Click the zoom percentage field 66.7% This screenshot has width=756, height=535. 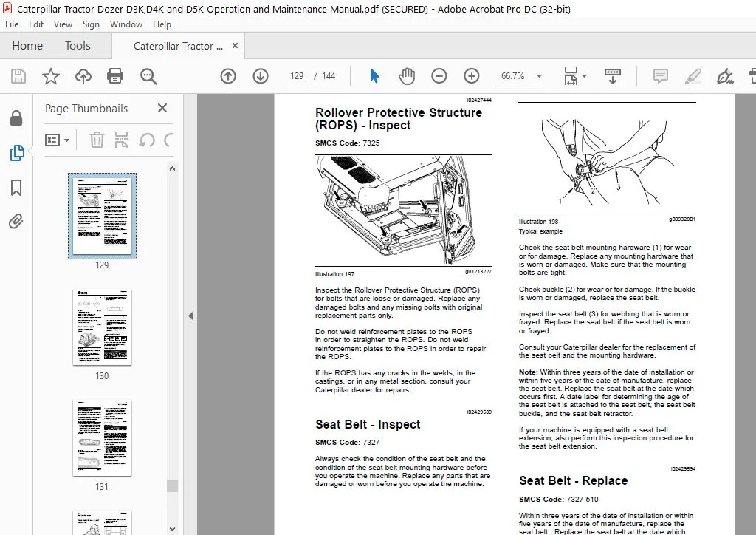point(512,76)
